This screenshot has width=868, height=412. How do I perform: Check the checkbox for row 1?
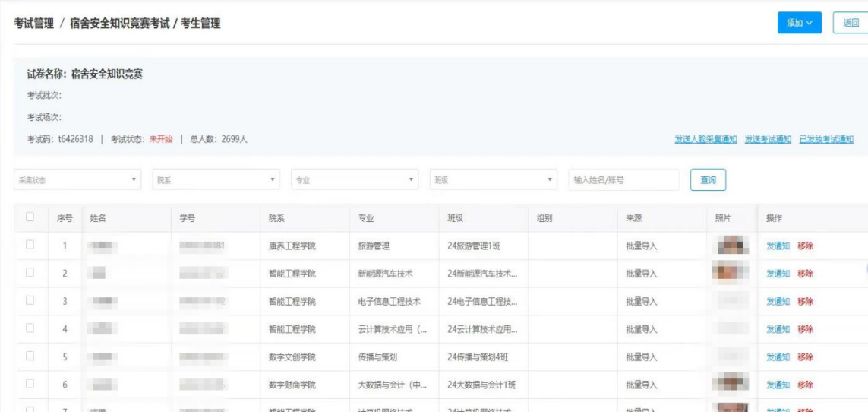[30, 245]
